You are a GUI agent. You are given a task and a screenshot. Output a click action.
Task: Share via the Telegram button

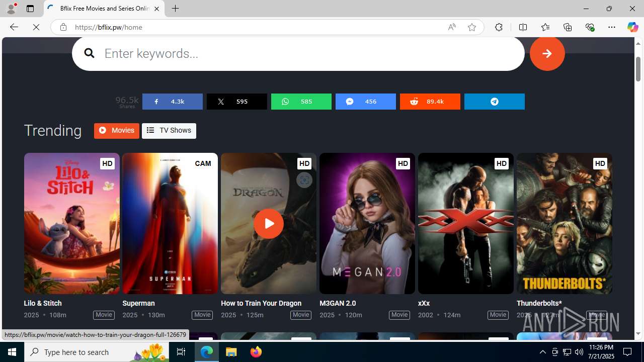tap(494, 102)
